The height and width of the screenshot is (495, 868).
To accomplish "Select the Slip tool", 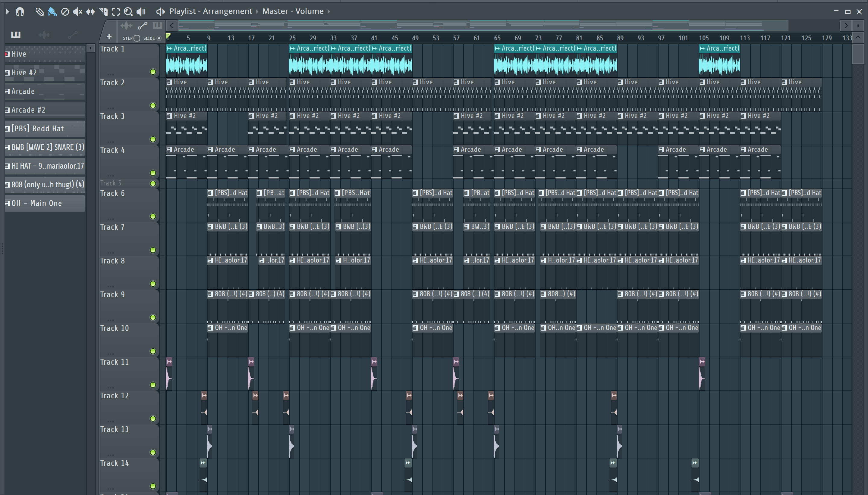I will 90,12.
